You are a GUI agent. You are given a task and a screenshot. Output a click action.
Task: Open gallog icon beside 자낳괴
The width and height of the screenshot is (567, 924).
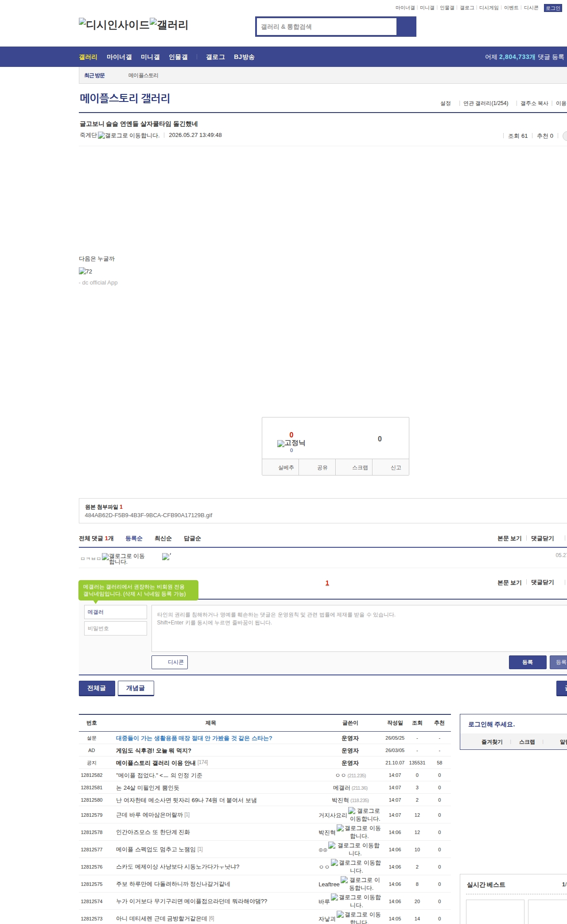click(359, 917)
